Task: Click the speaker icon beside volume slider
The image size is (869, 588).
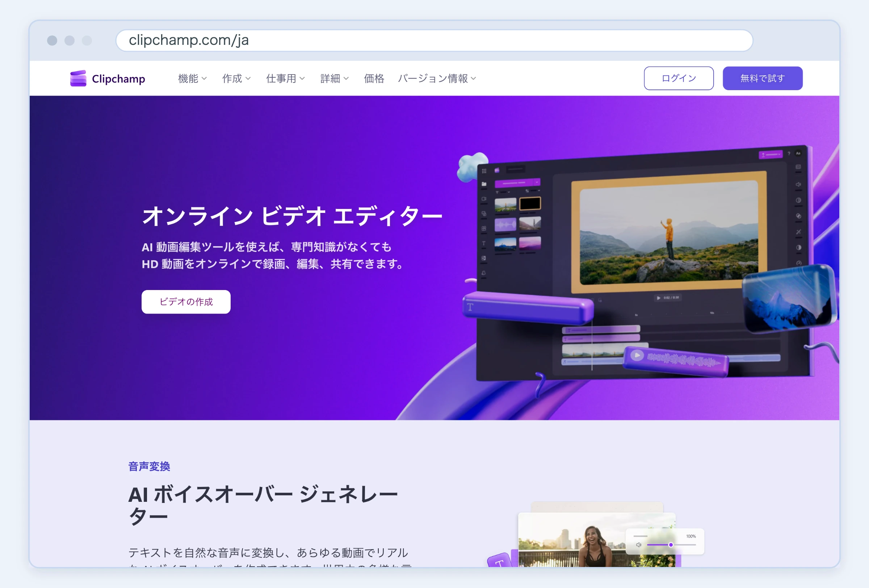Action: [x=639, y=545]
